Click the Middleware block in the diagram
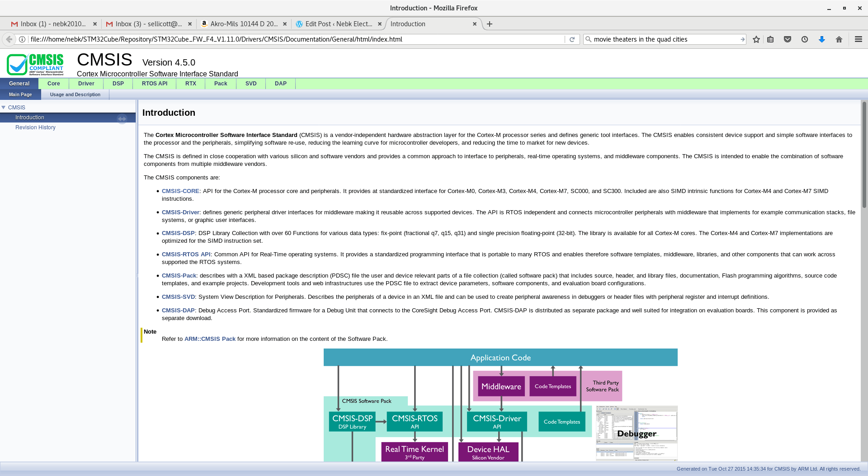Screen dimensions: 868x476 point(501,386)
